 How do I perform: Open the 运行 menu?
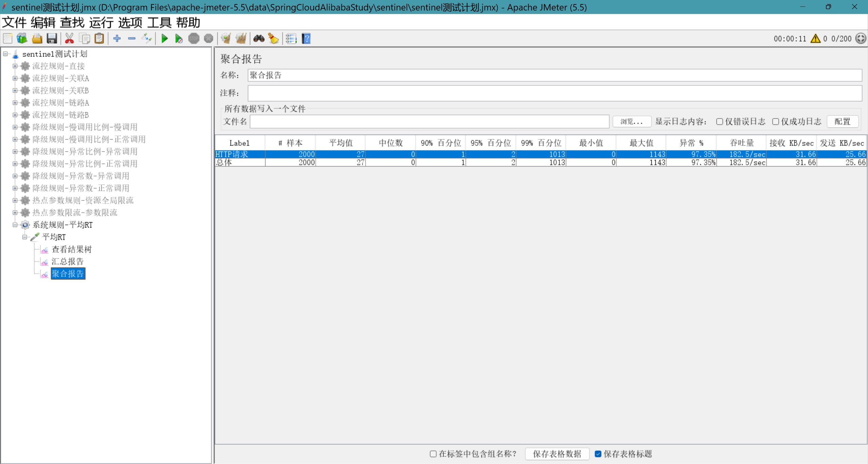101,23
